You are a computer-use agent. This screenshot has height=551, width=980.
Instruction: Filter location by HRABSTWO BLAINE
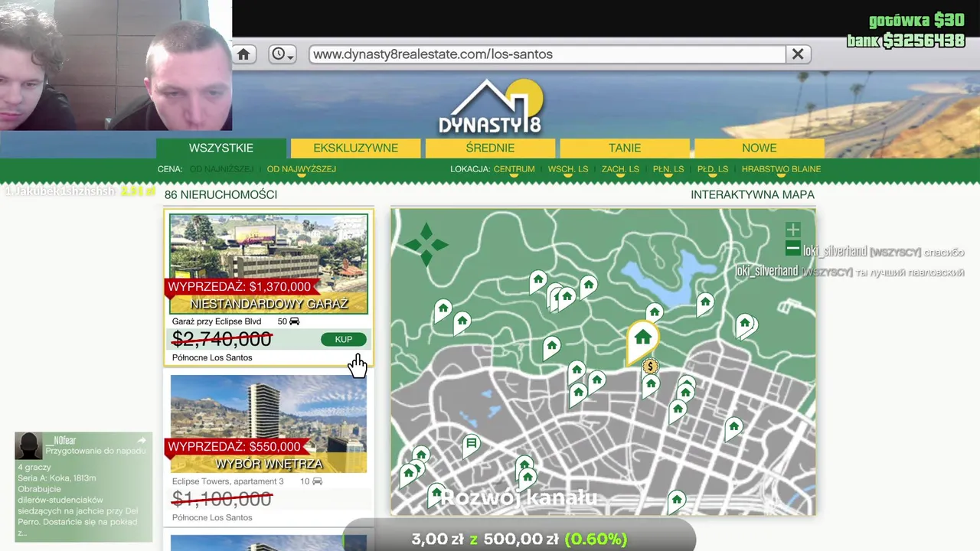click(781, 169)
